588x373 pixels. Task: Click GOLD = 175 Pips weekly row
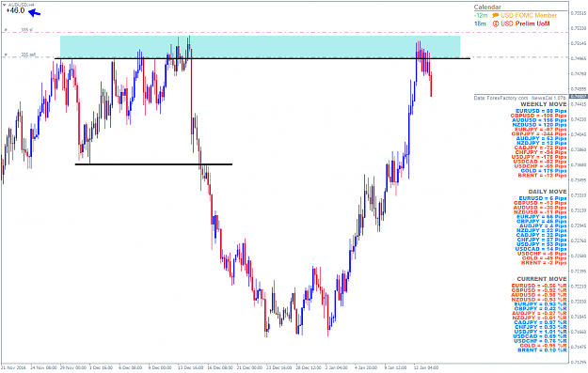point(544,171)
